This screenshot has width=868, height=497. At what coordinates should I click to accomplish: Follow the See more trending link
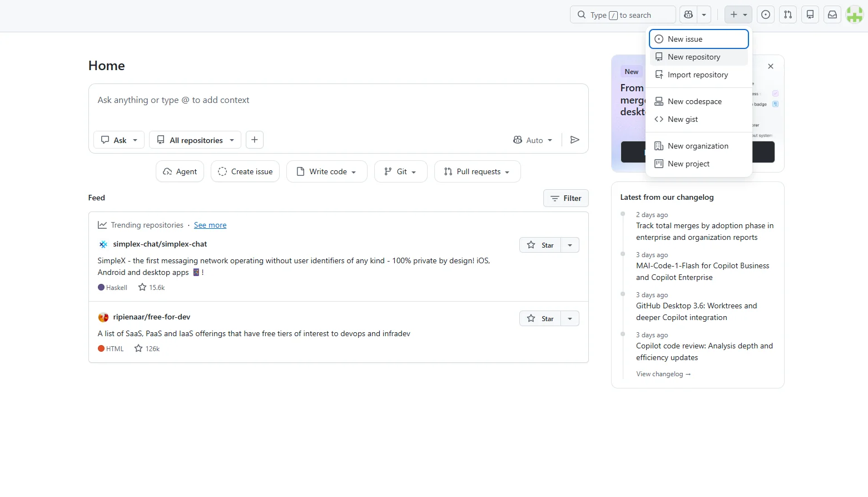tap(210, 225)
